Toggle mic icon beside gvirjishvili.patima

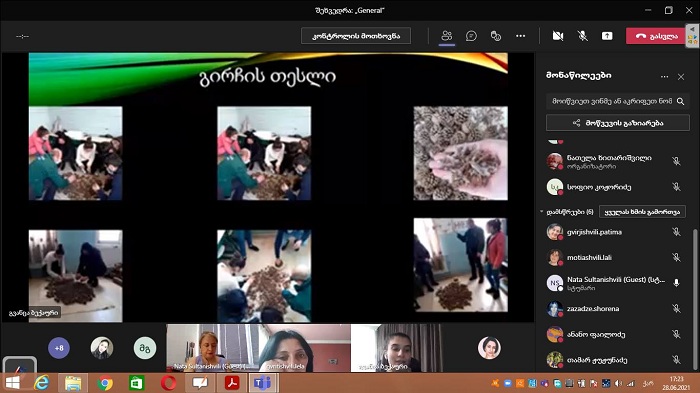tap(676, 232)
